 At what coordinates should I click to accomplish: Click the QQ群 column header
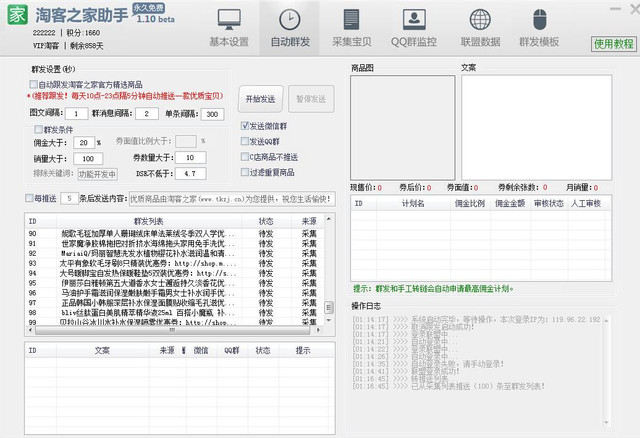click(x=231, y=350)
